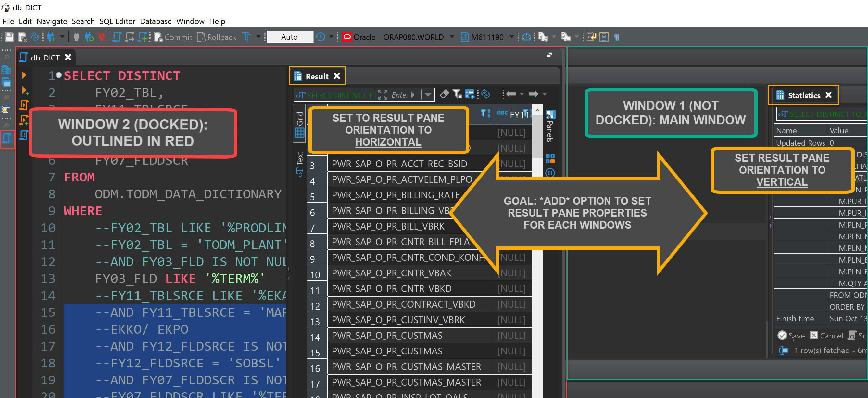This screenshot has width=868, height=398.
Task: Click the erase filter icon in Result
Action: tap(445, 94)
